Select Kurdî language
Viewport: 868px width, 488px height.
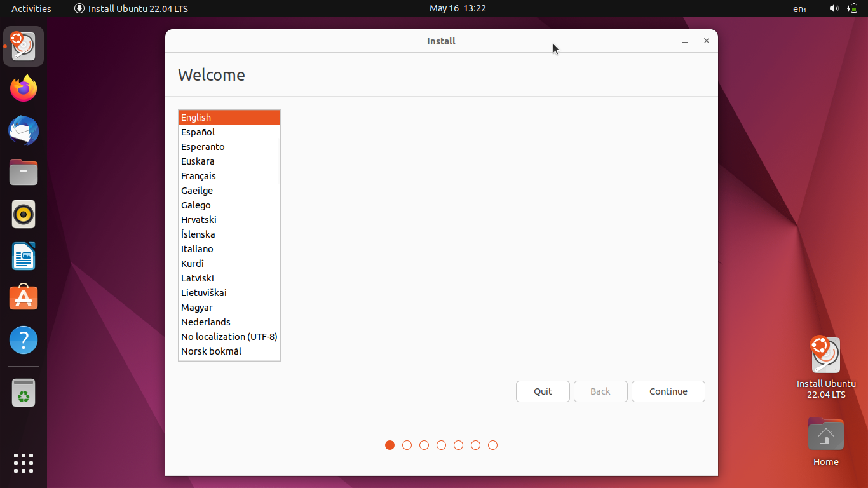click(229, 264)
